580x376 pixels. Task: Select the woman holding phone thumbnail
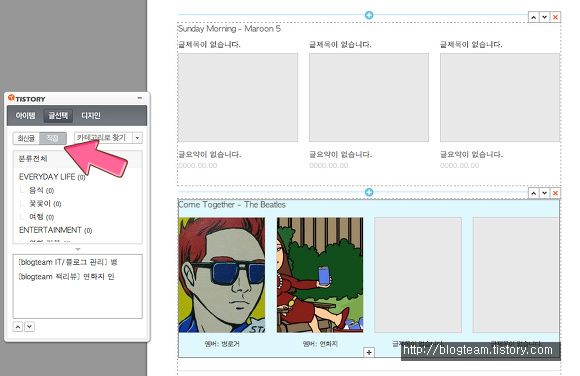pyautogui.click(x=320, y=275)
